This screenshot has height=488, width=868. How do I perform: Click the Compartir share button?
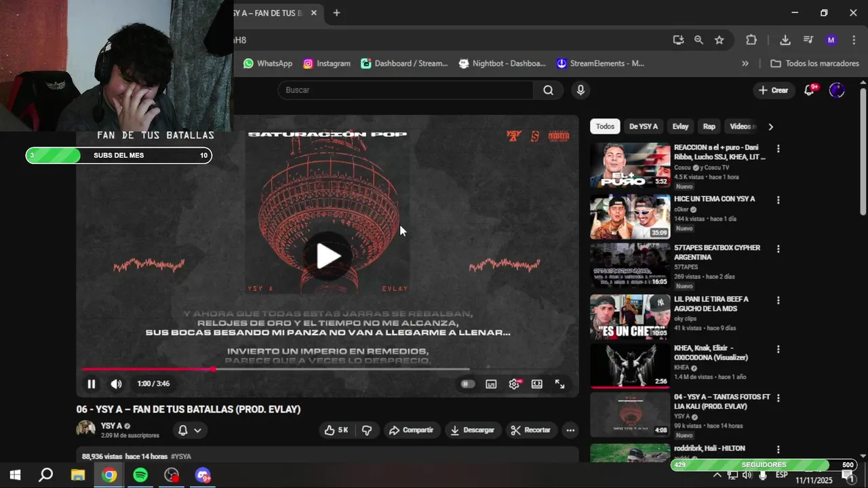pos(412,430)
